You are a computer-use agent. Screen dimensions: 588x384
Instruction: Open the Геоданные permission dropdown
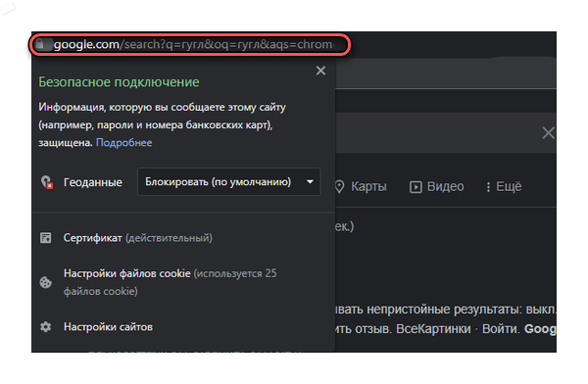click(228, 182)
